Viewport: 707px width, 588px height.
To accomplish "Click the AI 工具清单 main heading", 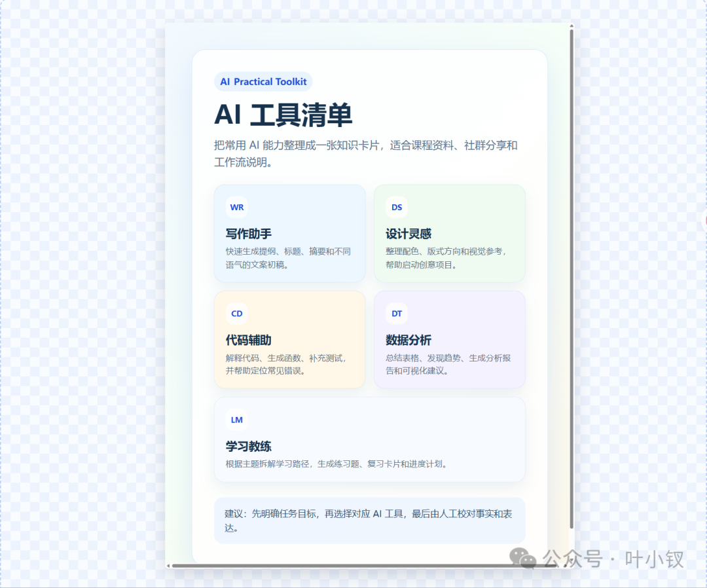I will [283, 115].
